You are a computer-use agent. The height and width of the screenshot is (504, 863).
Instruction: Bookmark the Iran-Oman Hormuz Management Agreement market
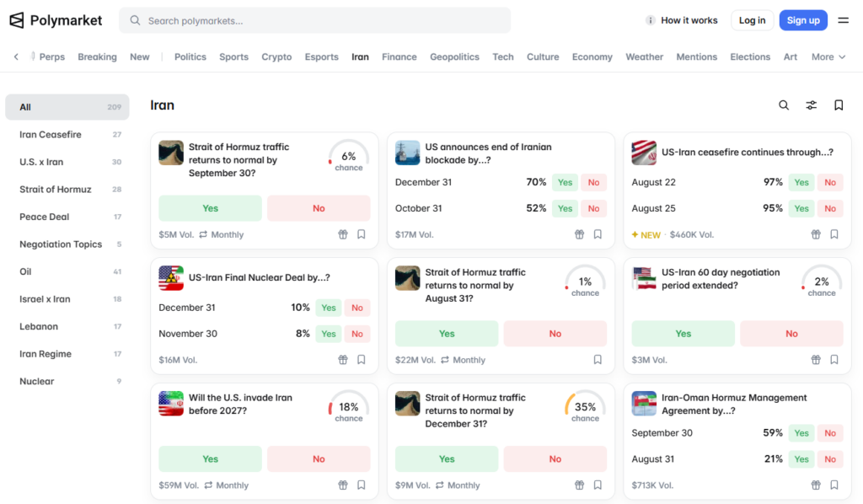click(x=834, y=485)
